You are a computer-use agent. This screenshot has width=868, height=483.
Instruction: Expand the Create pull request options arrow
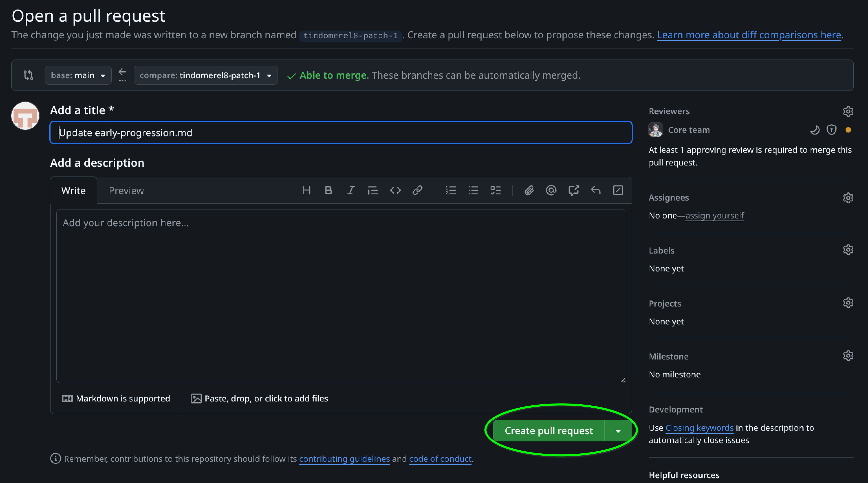tap(618, 431)
